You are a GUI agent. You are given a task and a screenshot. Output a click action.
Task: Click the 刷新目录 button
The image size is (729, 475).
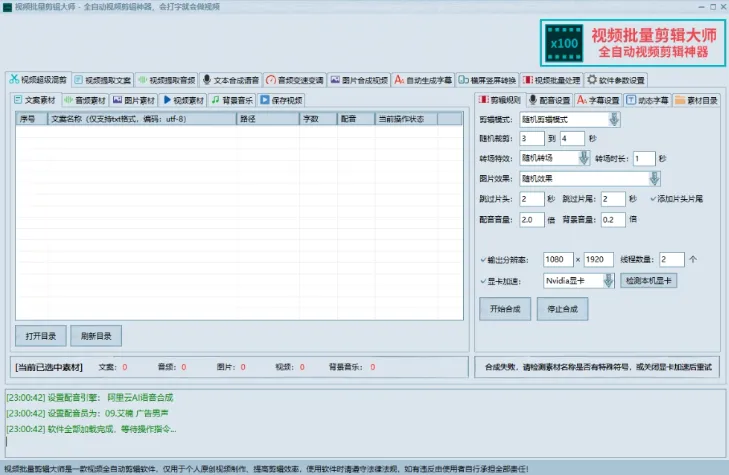click(x=96, y=336)
